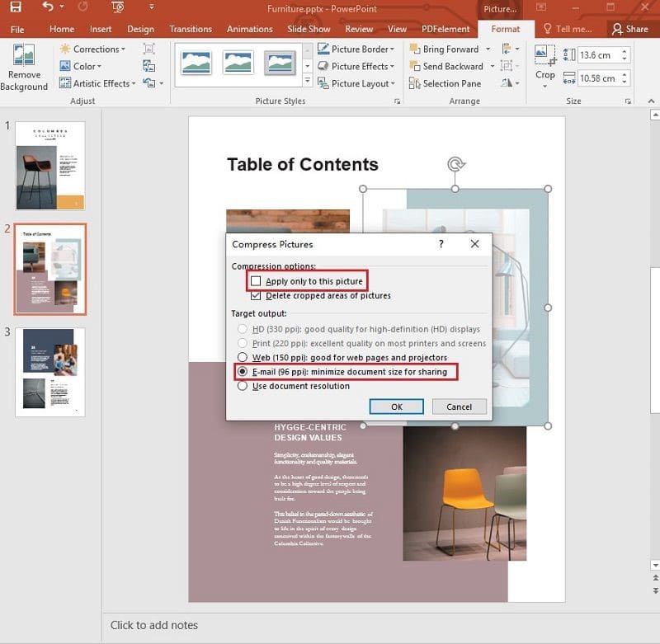660x644 pixels.
Task: Expand the Picture Styles gallery more arrow
Action: (308, 80)
